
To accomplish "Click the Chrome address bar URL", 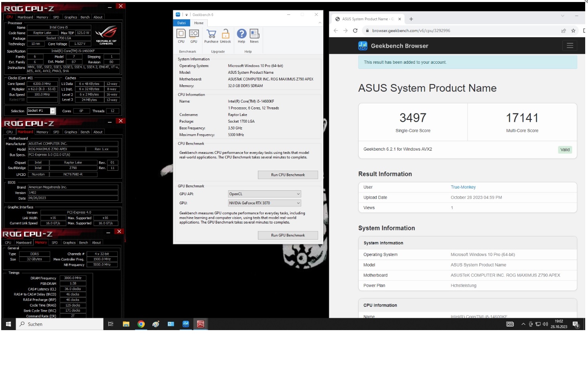I will 411,30.
